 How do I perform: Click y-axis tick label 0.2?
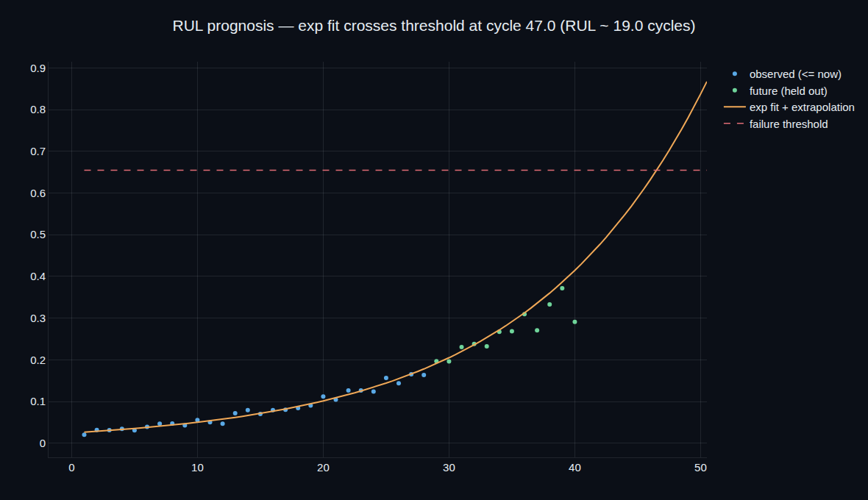tap(38, 360)
